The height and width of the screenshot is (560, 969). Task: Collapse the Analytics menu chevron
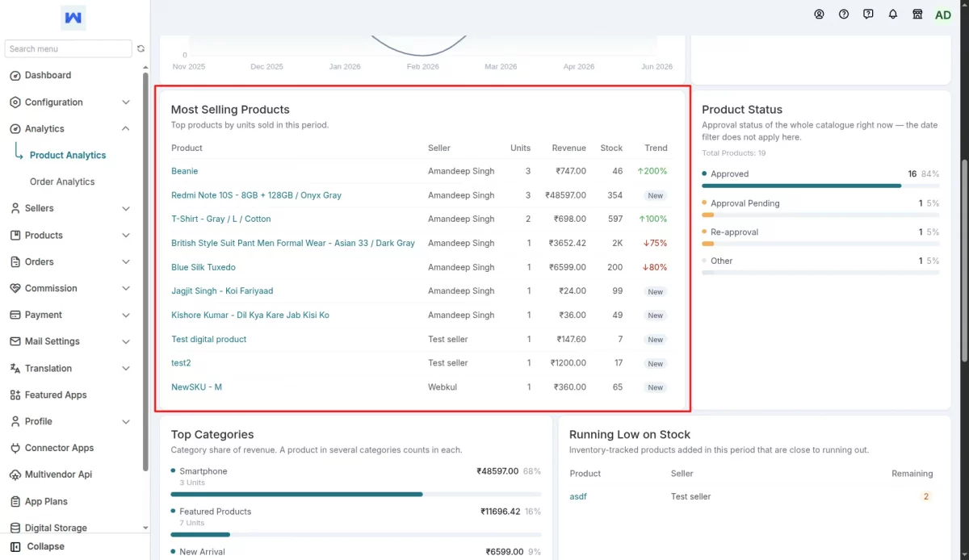[126, 129]
